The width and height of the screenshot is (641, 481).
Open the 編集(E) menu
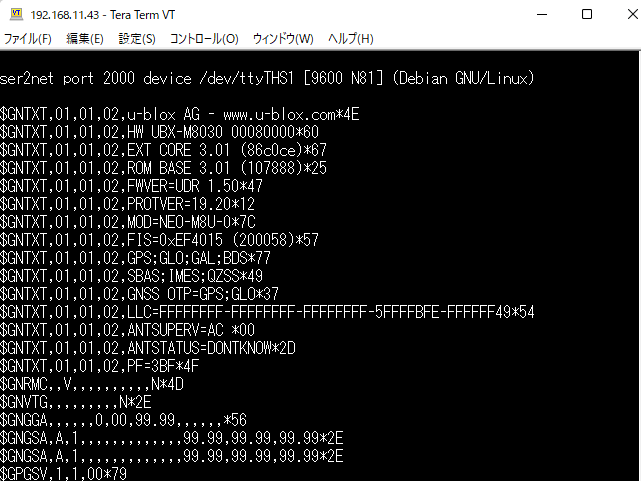[x=85, y=39]
